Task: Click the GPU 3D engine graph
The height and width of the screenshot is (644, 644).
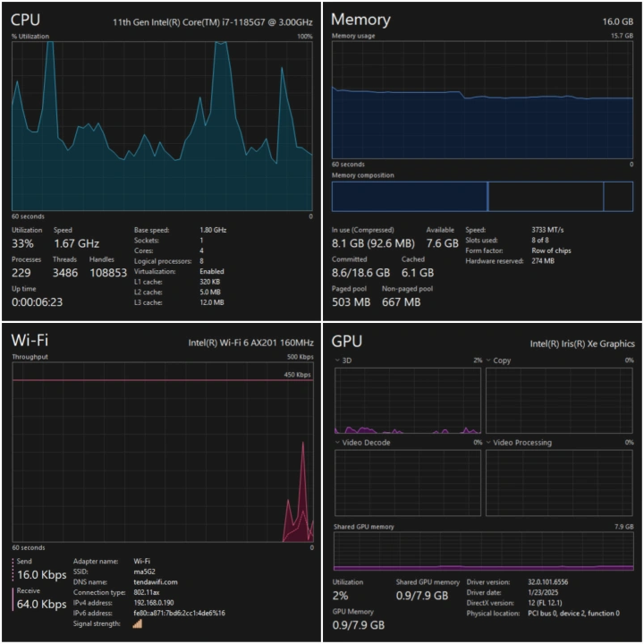Action: click(x=408, y=400)
